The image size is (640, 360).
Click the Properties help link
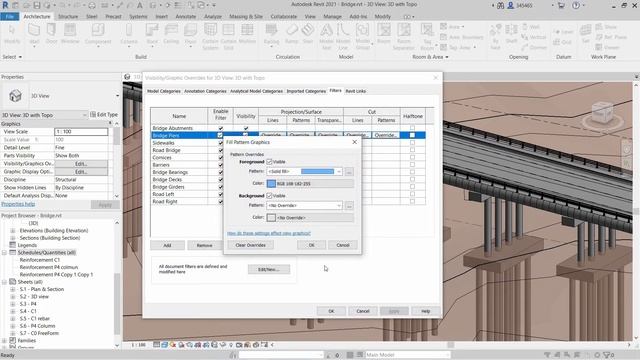[18, 204]
